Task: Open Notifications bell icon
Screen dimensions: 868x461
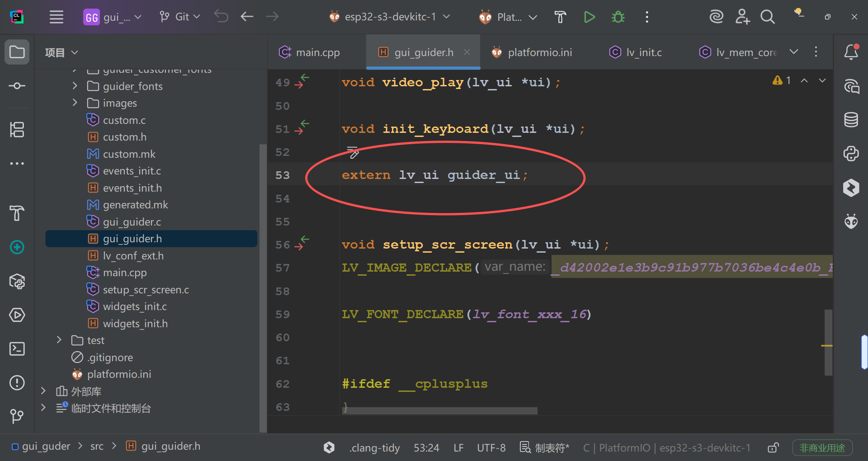Action: click(851, 52)
